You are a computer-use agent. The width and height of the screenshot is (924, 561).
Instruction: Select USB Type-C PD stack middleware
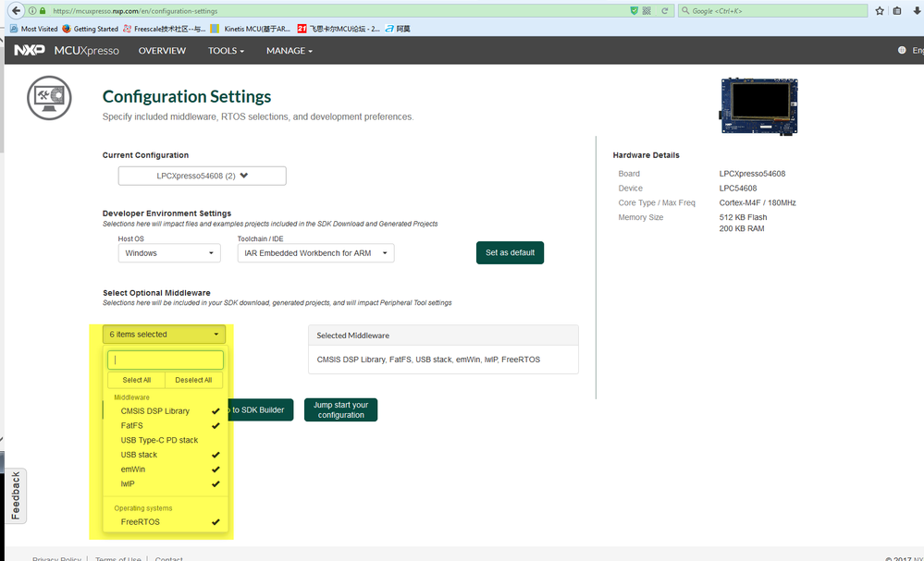pyautogui.click(x=165, y=440)
